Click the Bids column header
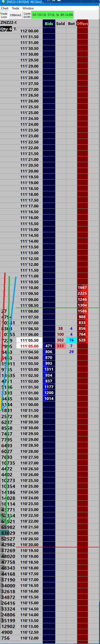 coord(49,24)
